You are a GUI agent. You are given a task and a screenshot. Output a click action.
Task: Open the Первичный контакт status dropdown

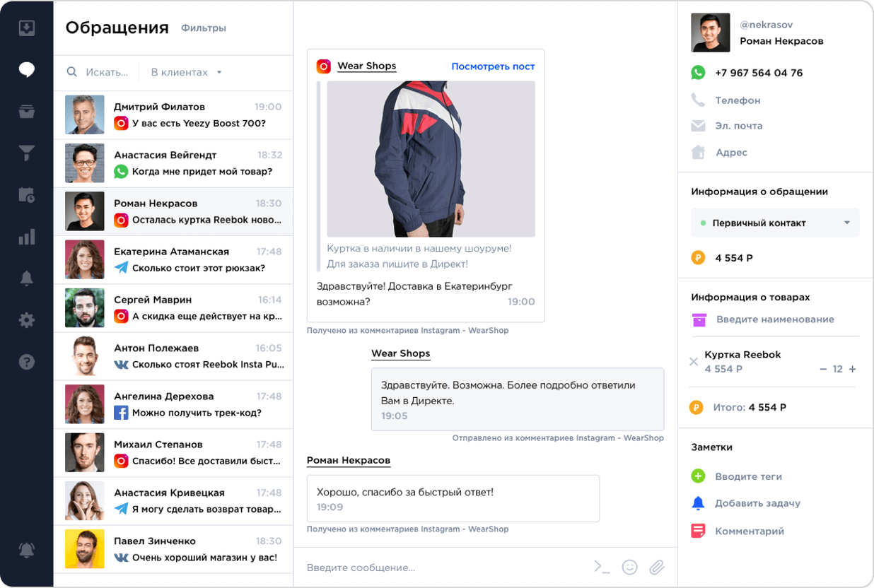[775, 223]
